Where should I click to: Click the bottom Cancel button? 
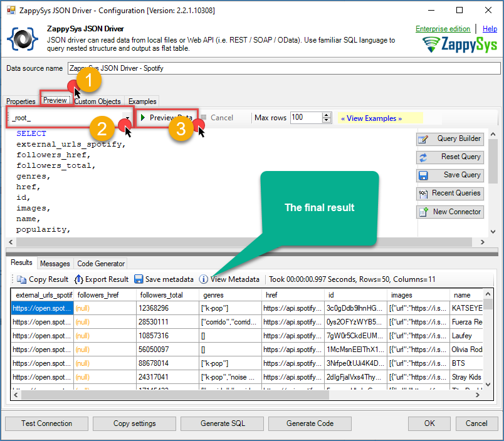pos(476,423)
